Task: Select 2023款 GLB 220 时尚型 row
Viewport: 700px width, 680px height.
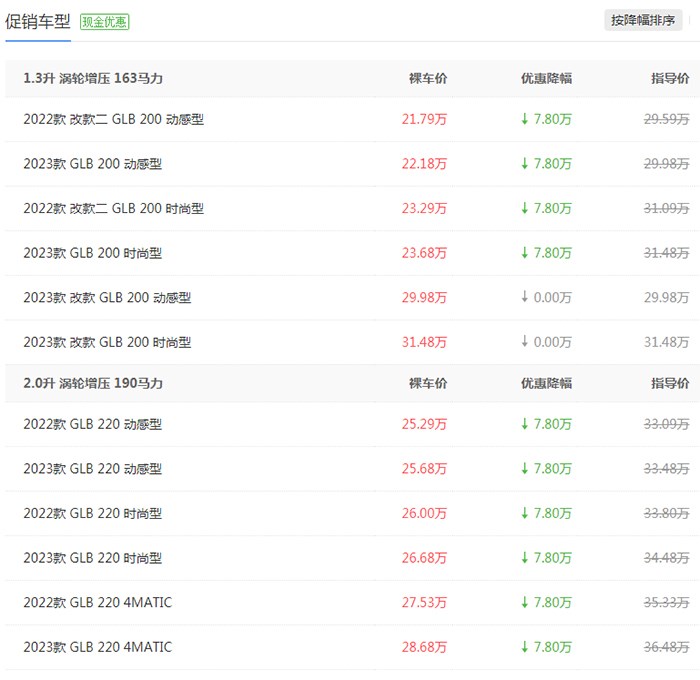Action: click(x=93, y=558)
